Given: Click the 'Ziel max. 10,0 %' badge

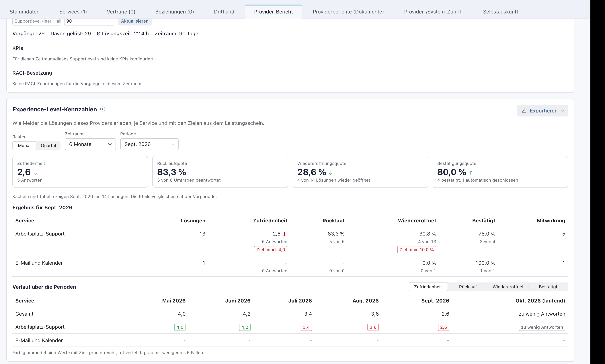Looking at the screenshot, I should 417,250.
